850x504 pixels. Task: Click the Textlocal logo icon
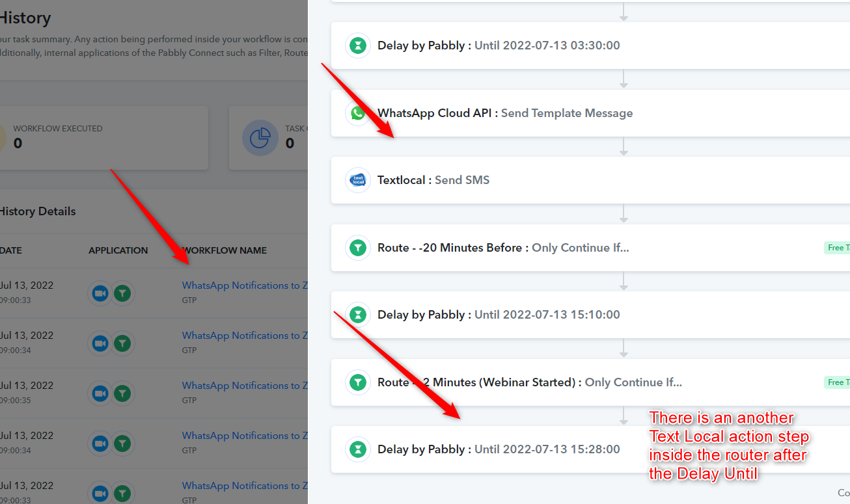(358, 180)
